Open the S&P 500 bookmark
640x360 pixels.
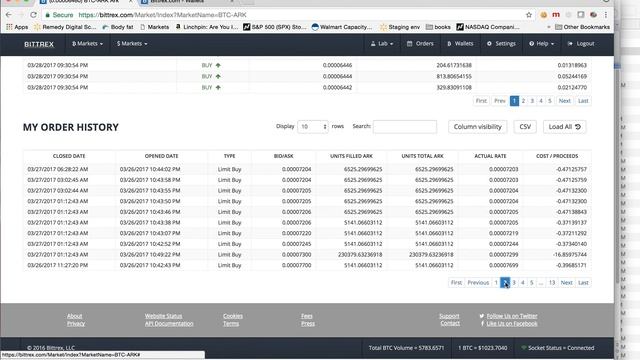275,27
